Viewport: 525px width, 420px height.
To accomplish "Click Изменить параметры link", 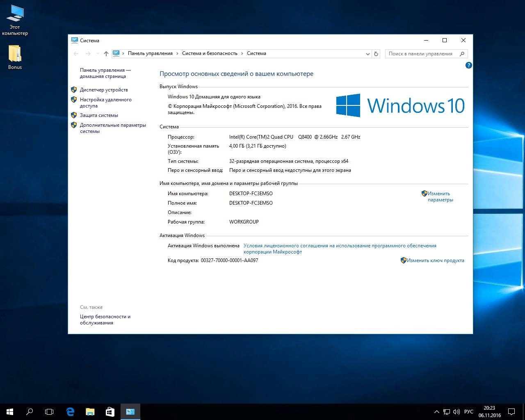I will (x=440, y=196).
